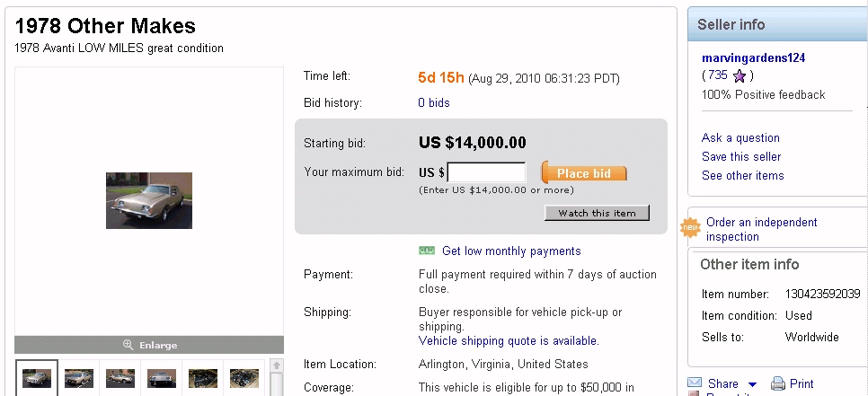Viewport: 868px width, 396px height.
Task: Open the 0 bids history link
Action: click(x=434, y=103)
